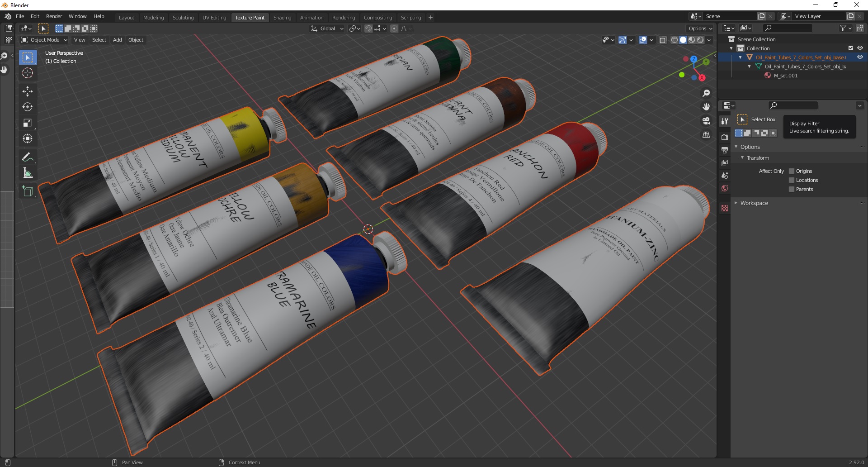Click the outliner search field
This screenshot has height=467, width=868.
pos(788,28)
